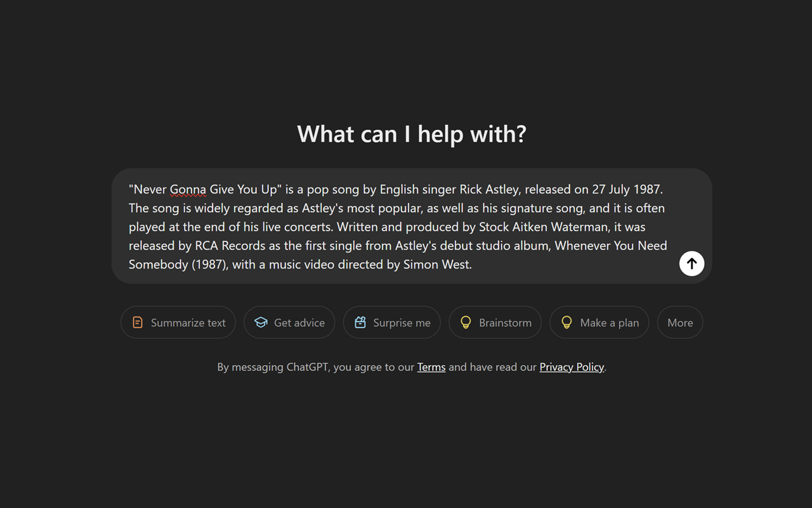The image size is (812, 508).
Task: Click the "What can I help with?" heading
Action: point(412,134)
